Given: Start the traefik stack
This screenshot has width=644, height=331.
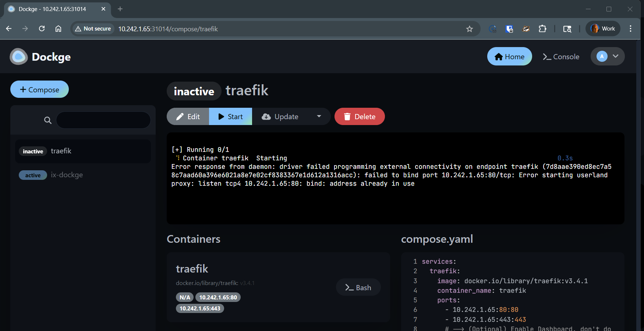Looking at the screenshot, I should coord(230,117).
